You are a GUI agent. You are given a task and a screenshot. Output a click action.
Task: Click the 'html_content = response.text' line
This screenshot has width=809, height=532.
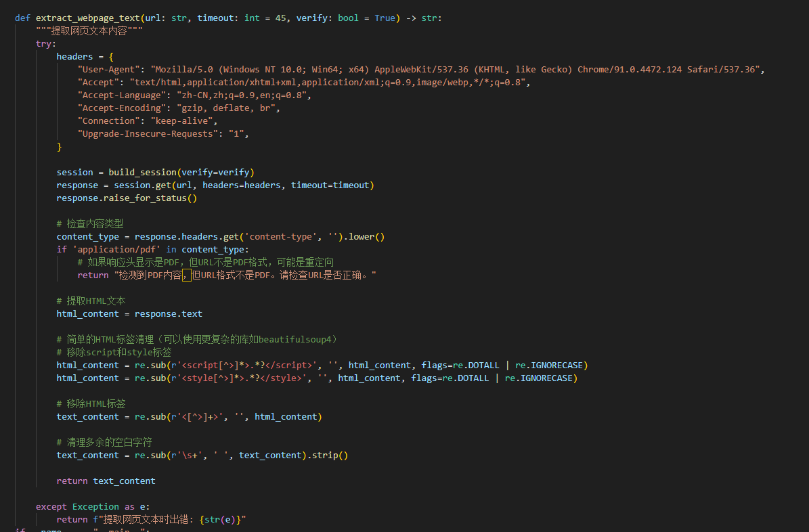[129, 314]
